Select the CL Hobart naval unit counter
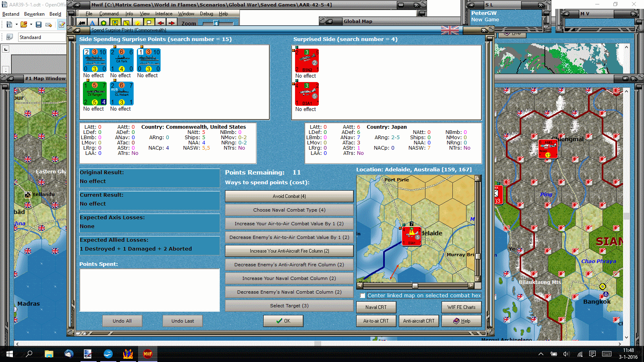Image resolution: width=644 pixels, height=362 pixels. (x=122, y=94)
